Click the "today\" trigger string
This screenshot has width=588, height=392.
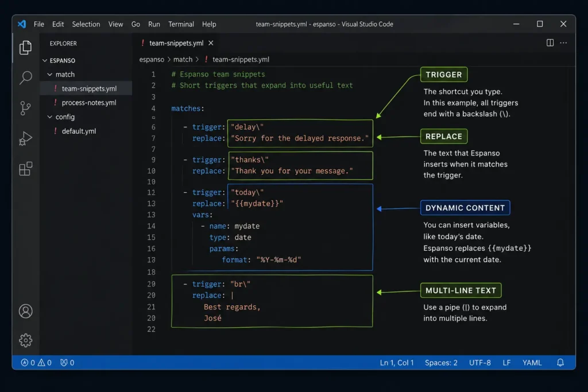tap(247, 192)
